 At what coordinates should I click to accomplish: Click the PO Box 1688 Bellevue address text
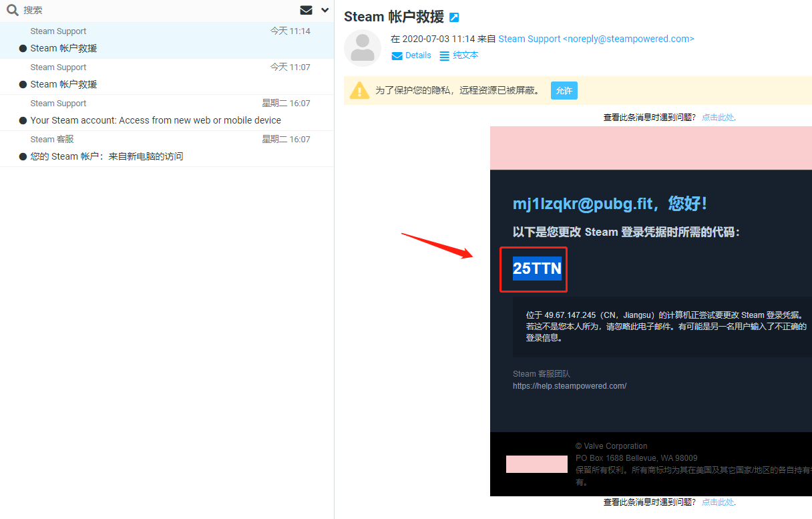click(x=636, y=458)
